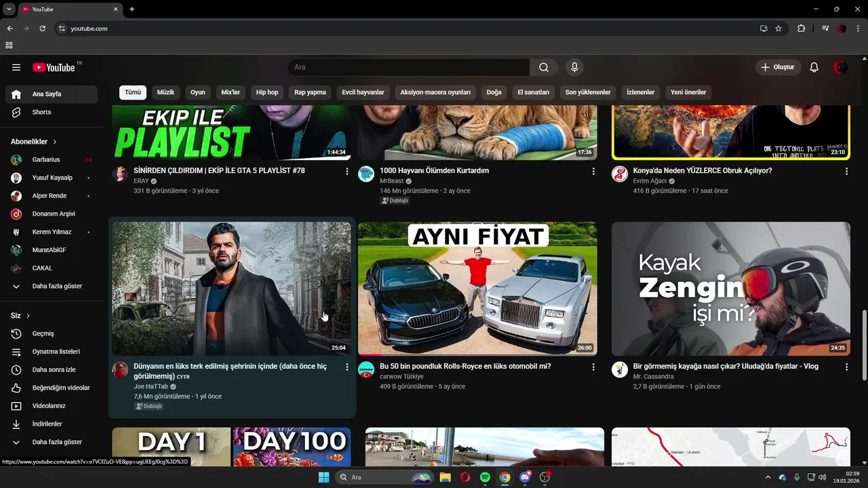Image resolution: width=868 pixels, height=488 pixels.
Task: Focus the Ara search field
Action: [409, 67]
